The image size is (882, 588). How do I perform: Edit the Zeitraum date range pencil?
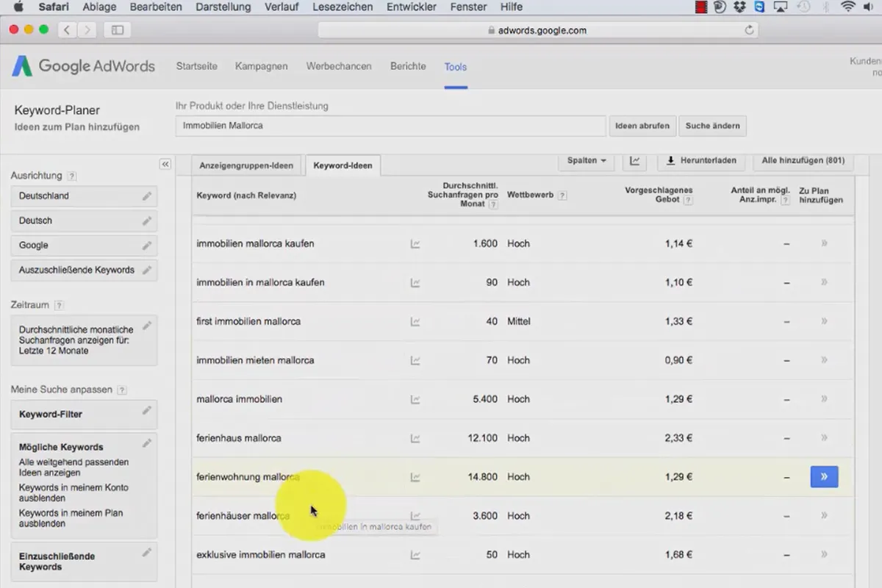point(147,326)
